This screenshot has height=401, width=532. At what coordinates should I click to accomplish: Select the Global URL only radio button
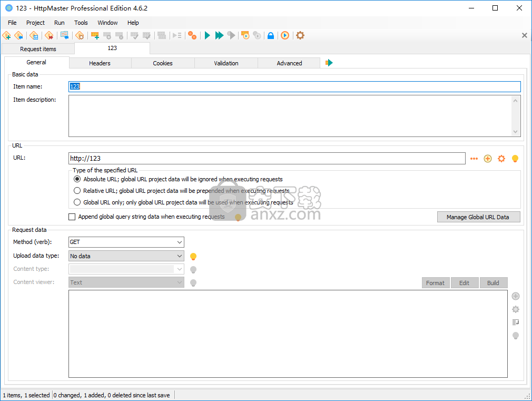(77, 202)
